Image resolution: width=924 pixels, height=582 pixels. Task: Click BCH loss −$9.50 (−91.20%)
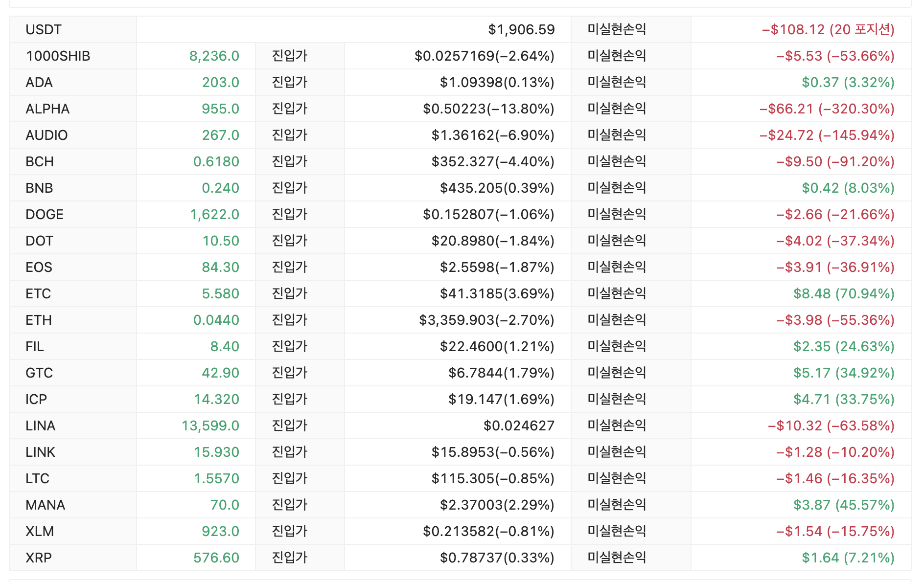835,162
